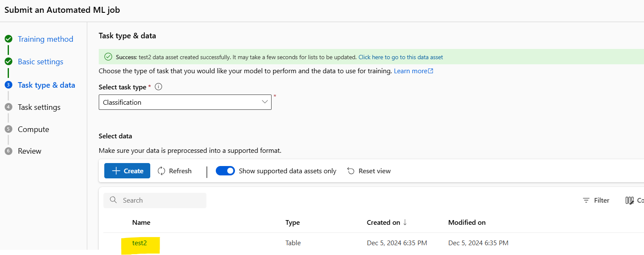Screen dimensions: 644x255
Task: Select the Reset view icon
Action: [351, 171]
